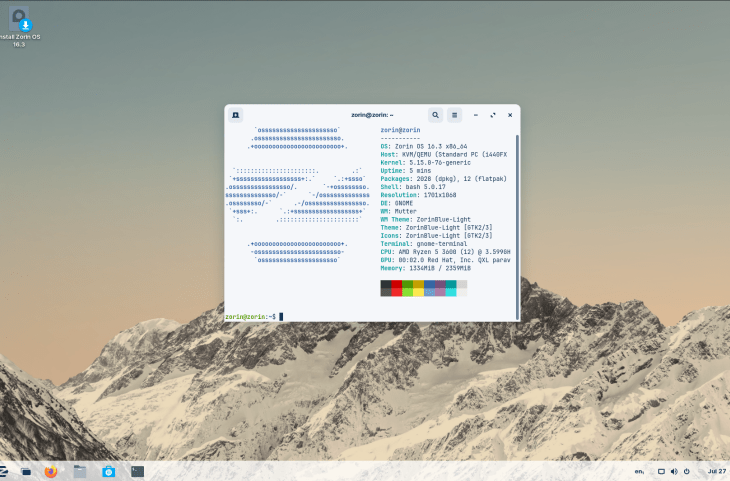Viewport: 730px width, 481px height.
Task: Click the 'WM Theme: ZorinBlue-Light' line
Action: pyautogui.click(x=426, y=219)
